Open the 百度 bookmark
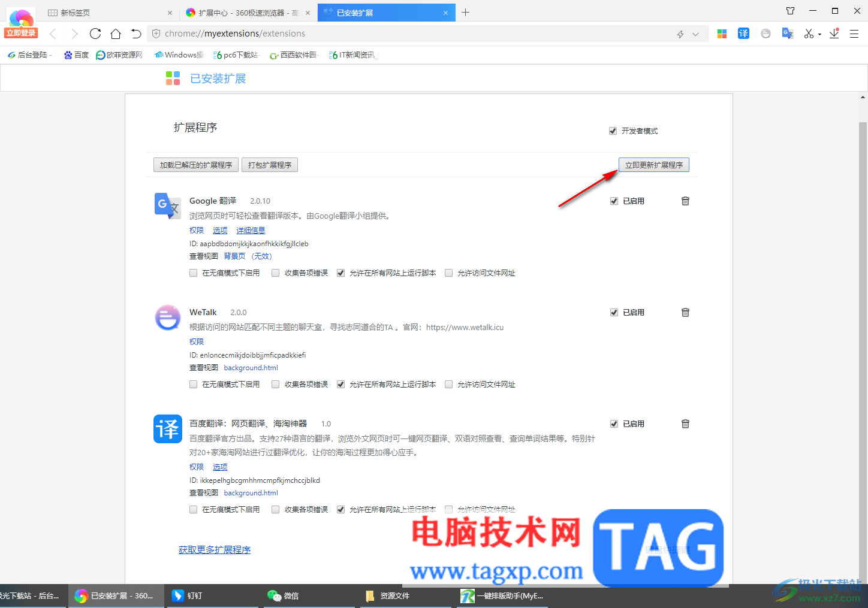The image size is (868, 608). (77, 55)
